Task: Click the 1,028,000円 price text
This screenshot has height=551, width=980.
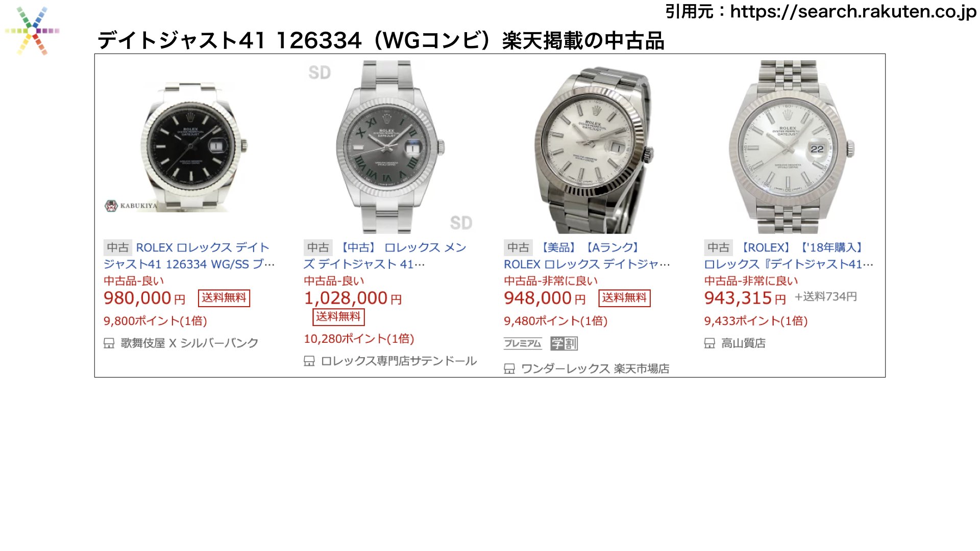Action: (353, 298)
